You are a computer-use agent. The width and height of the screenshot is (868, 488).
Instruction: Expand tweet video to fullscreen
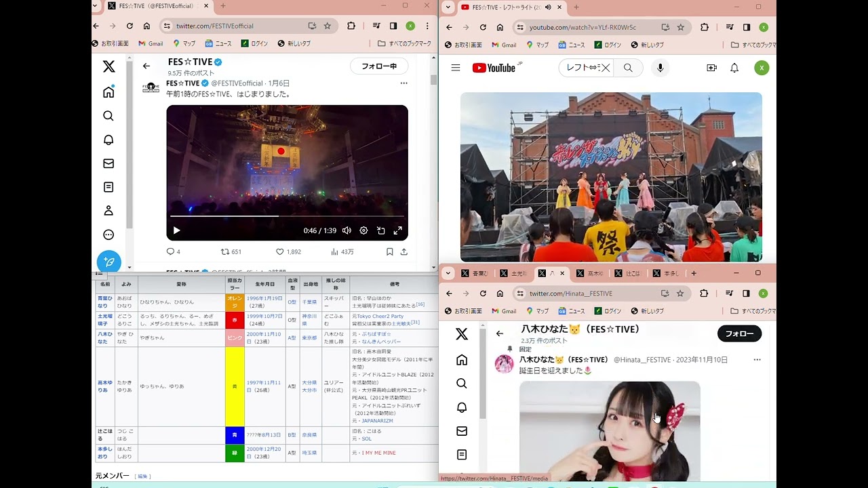[397, 230]
